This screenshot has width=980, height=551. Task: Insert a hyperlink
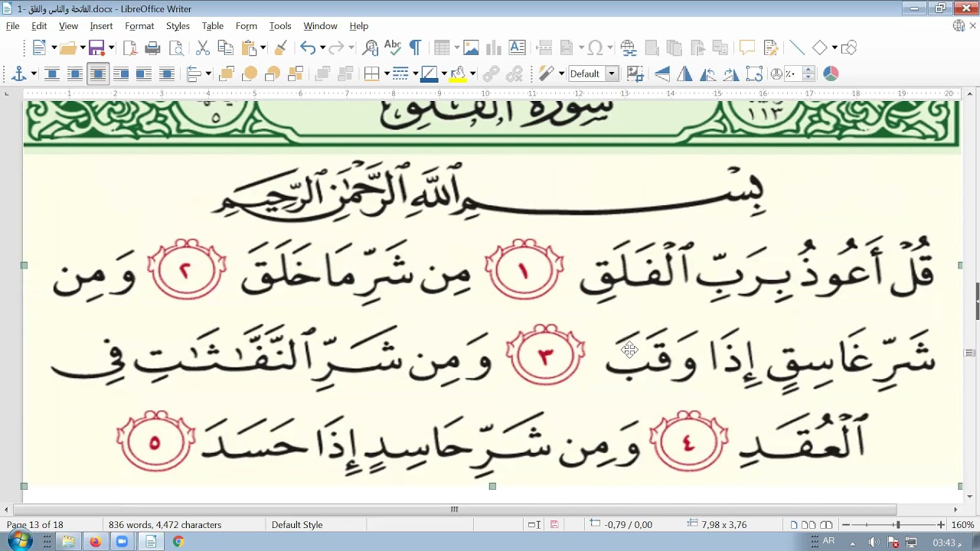tap(629, 48)
